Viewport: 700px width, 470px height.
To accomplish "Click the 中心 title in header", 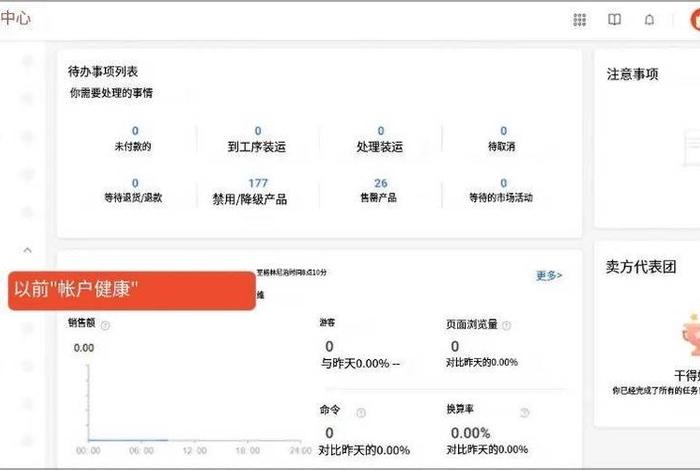I will 16,18.
